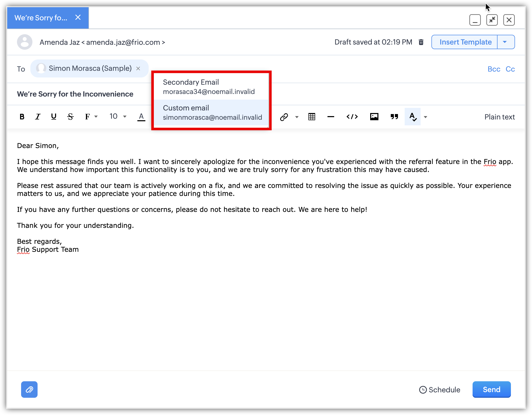Open the font size 10 dropdown
This screenshot has width=532, height=415.
pos(118,117)
